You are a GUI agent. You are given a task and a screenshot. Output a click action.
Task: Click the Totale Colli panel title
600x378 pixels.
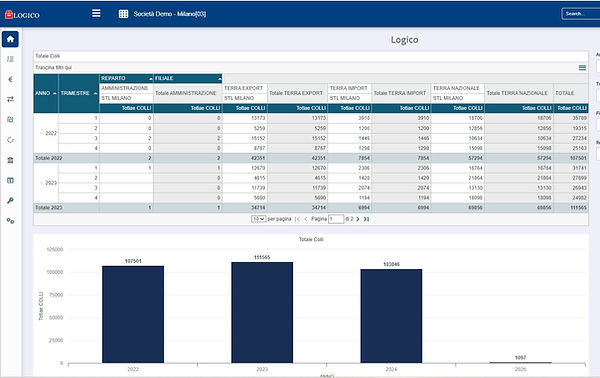click(x=47, y=56)
